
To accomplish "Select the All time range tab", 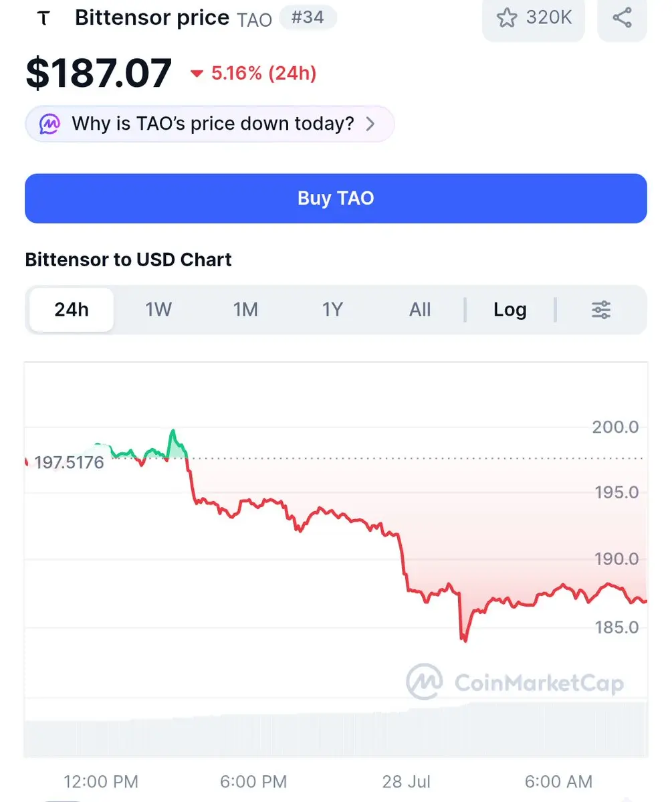I will (x=420, y=310).
